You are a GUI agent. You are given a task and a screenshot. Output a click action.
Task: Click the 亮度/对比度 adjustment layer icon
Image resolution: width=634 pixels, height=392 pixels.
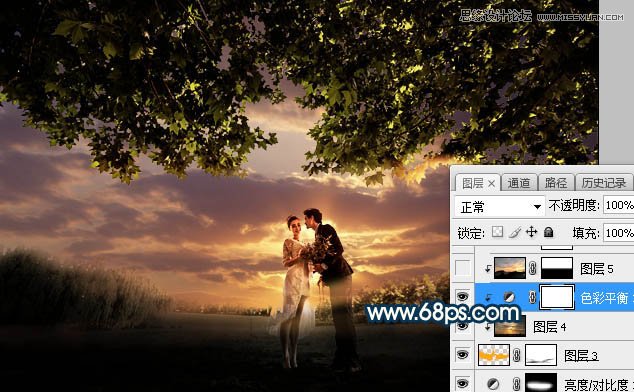click(493, 383)
